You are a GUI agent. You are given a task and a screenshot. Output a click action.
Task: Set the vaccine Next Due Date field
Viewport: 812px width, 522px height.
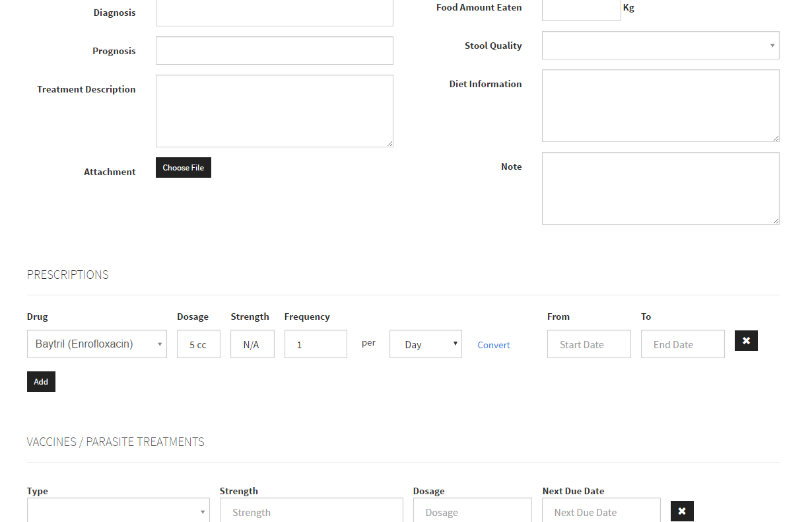601,511
